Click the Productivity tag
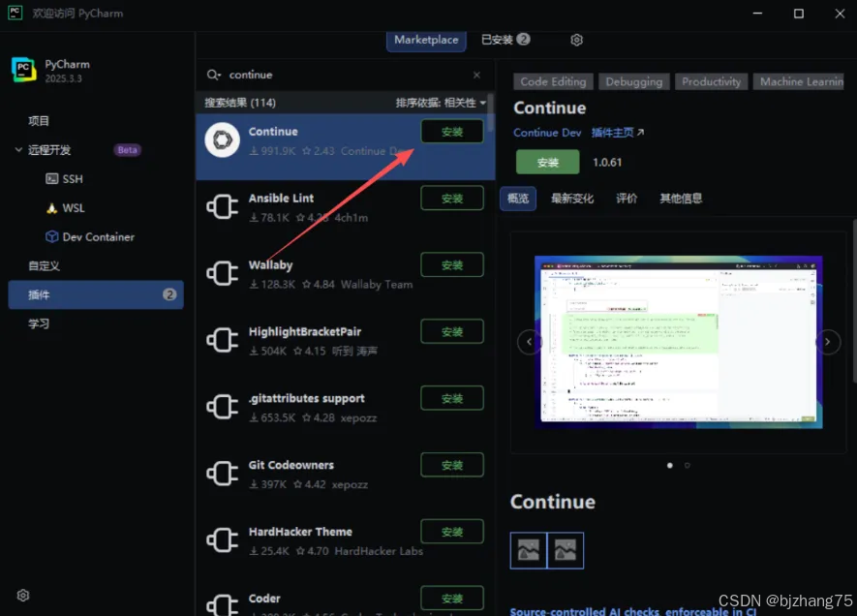This screenshot has height=616, width=857. 711,82
